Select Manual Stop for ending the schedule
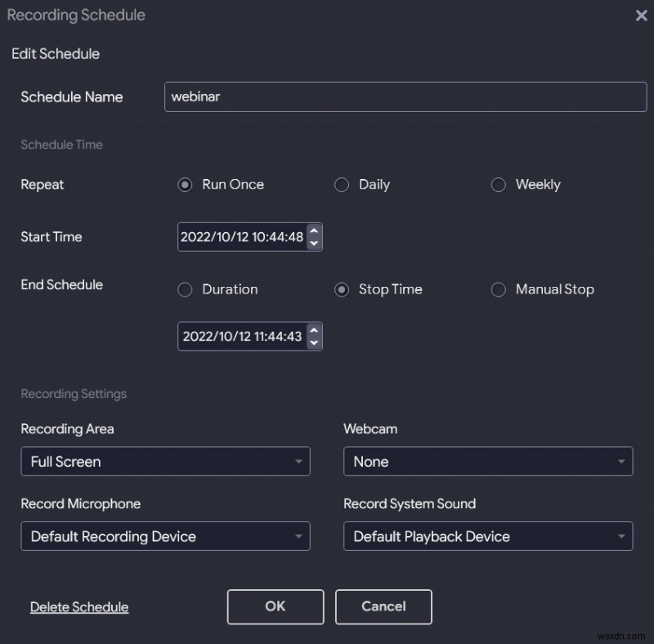 pos(499,289)
